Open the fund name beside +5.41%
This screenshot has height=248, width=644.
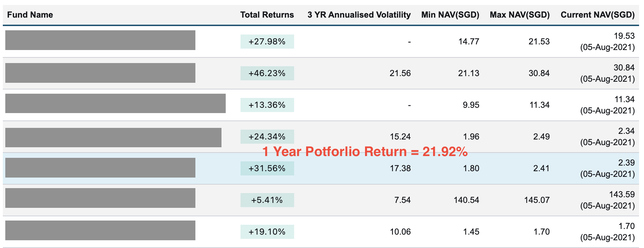(100, 198)
